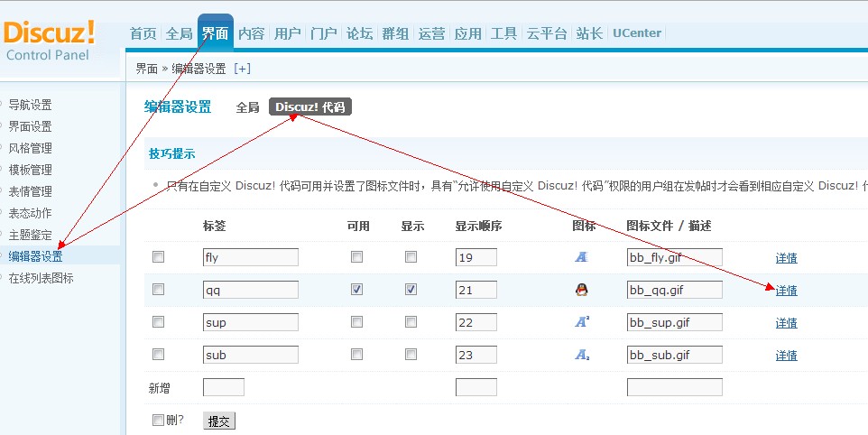This screenshot has height=435, width=868.
Task: Open the 全局 top menu
Action: (x=179, y=33)
